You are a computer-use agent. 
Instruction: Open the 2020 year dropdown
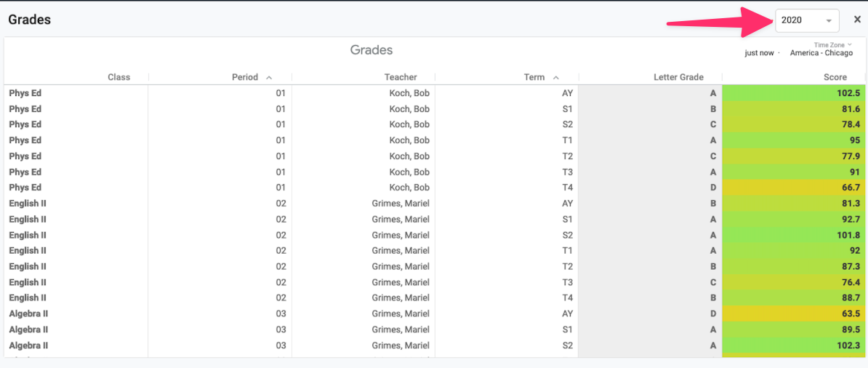coord(806,20)
